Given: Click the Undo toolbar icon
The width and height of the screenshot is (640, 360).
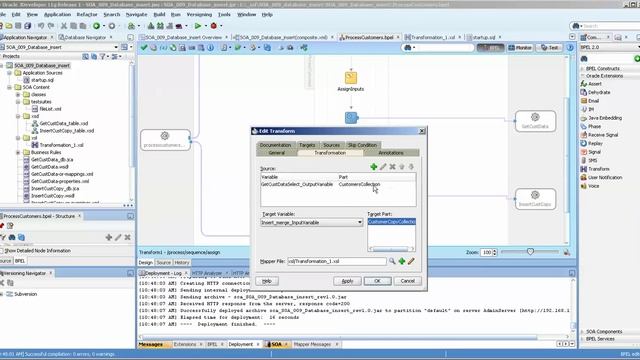Looking at the screenshot, I should click(41, 26).
